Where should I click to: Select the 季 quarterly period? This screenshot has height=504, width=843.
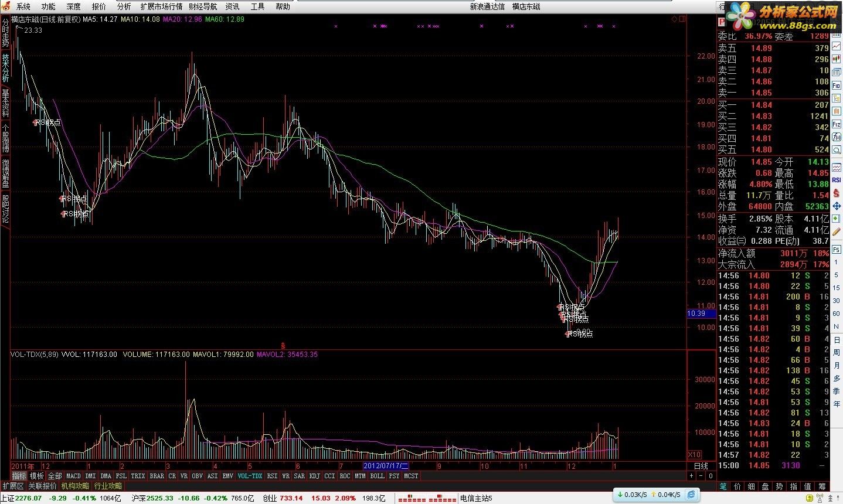coord(837,391)
